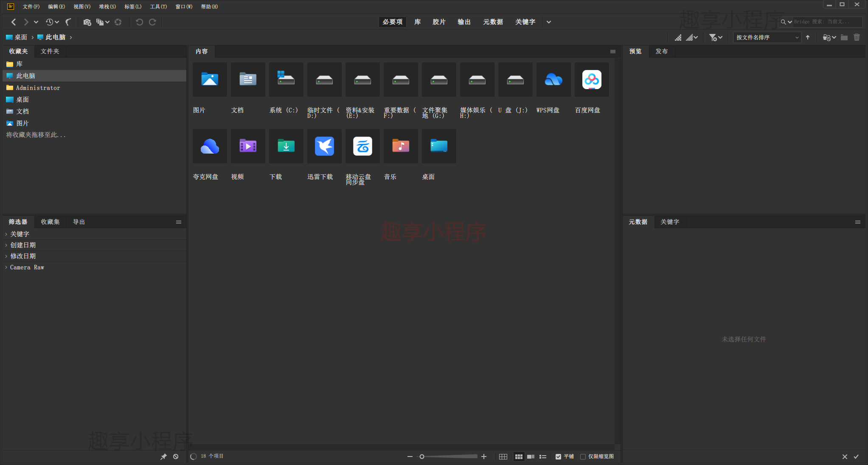868x465 pixels.
Task: Switch to thumbnail view icon
Action: 519,457
